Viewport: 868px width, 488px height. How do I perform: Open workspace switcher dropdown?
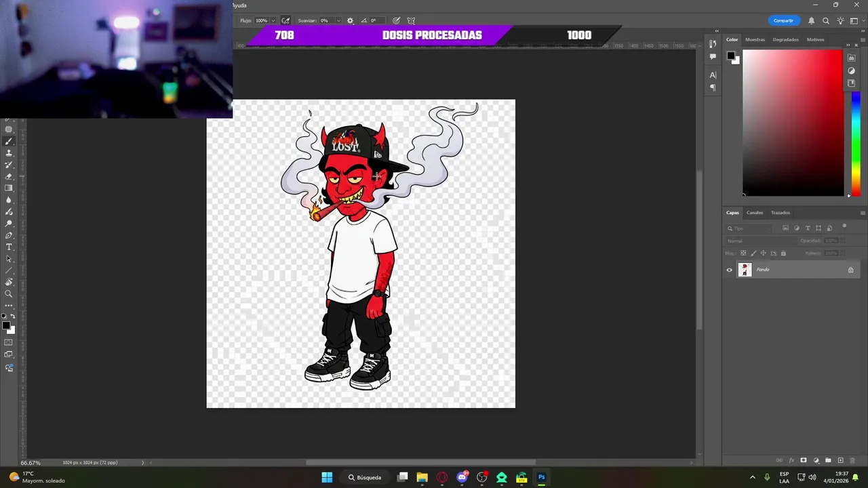pos(856,21)
